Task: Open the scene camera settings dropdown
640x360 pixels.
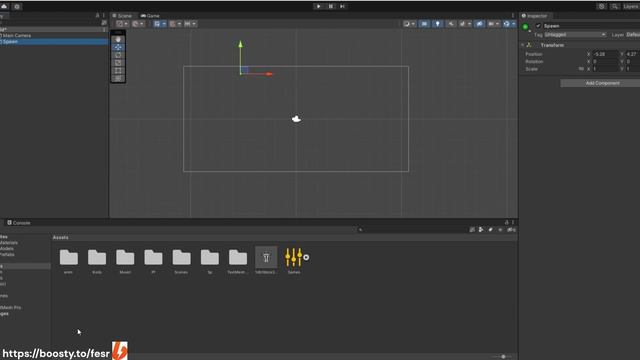Action: point(493,24)
